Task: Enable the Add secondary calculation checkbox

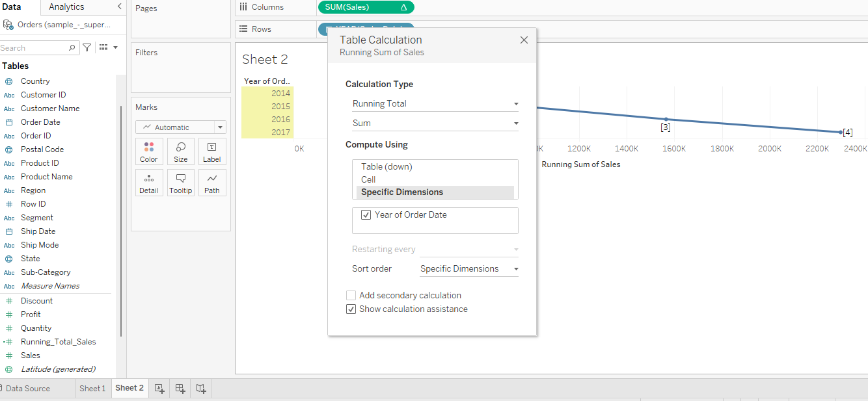Action: pyautogui.click(x=351, y=295)
